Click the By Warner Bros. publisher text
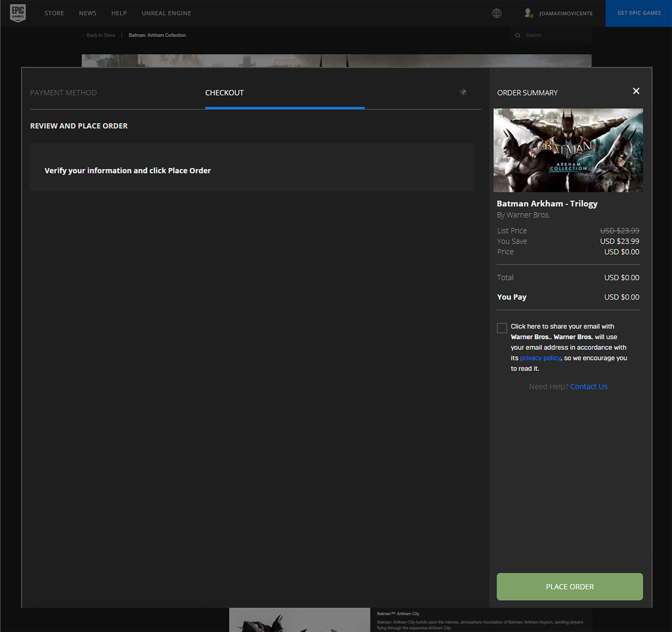This screenshot has width=672, height=632. click(x=523, y=215)
